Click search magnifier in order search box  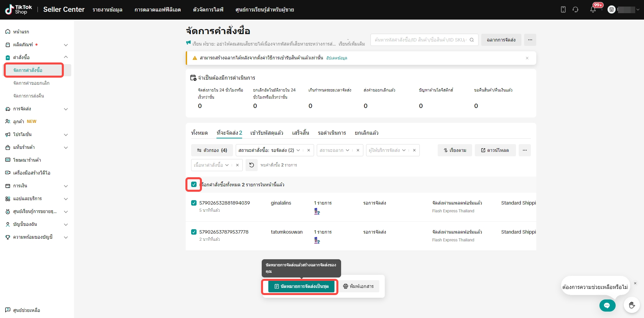tap(472, 40)
